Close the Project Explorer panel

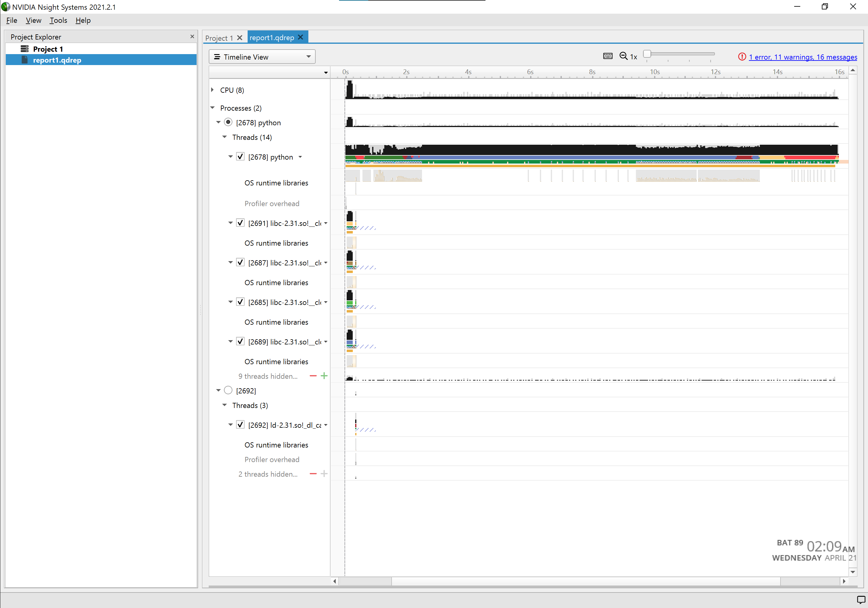click(x=192, y=37)
